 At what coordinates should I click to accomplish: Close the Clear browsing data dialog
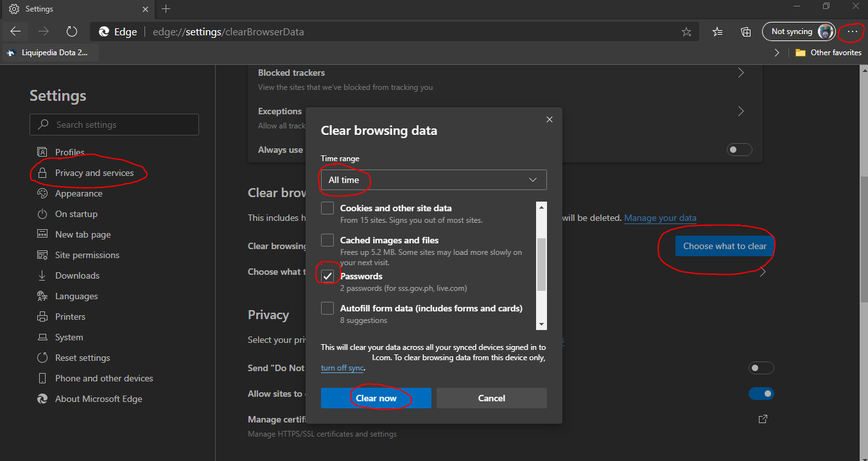[549, 119]
